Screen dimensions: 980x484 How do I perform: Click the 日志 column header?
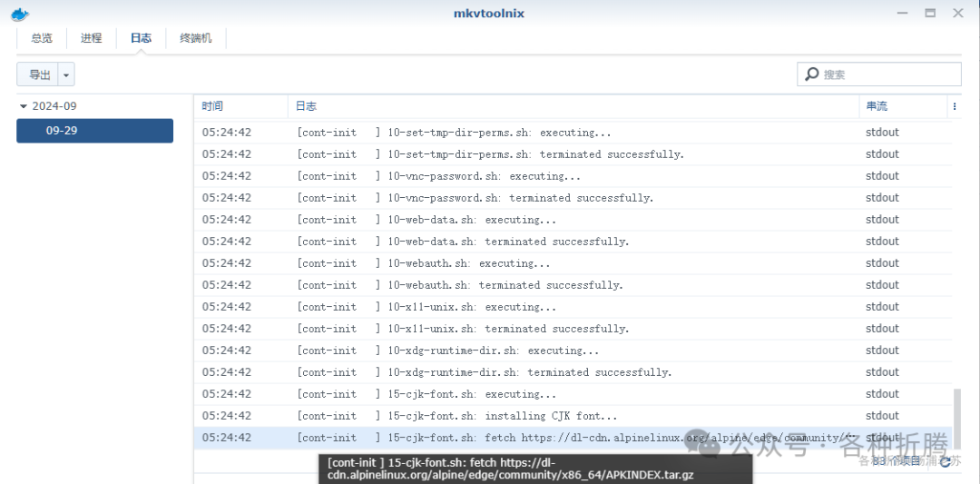pyautogui.click(x=573, y=106)
